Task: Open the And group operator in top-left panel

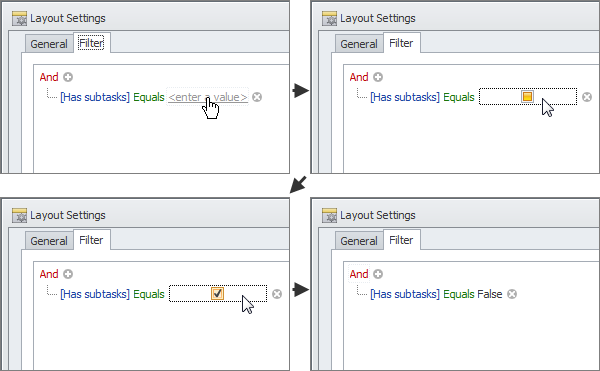Action: coord(49,77)
